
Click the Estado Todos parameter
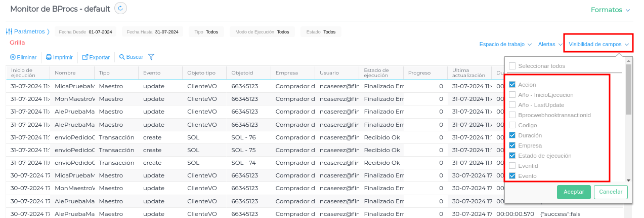[x=321, y=31]
